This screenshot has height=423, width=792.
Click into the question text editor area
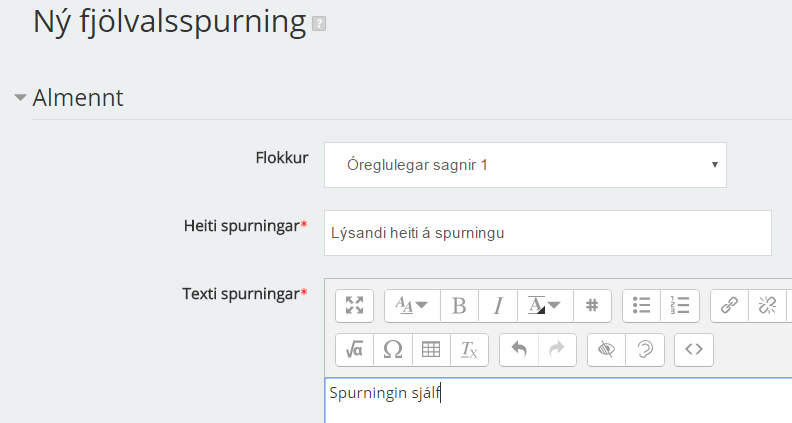(x=558, y=400)
